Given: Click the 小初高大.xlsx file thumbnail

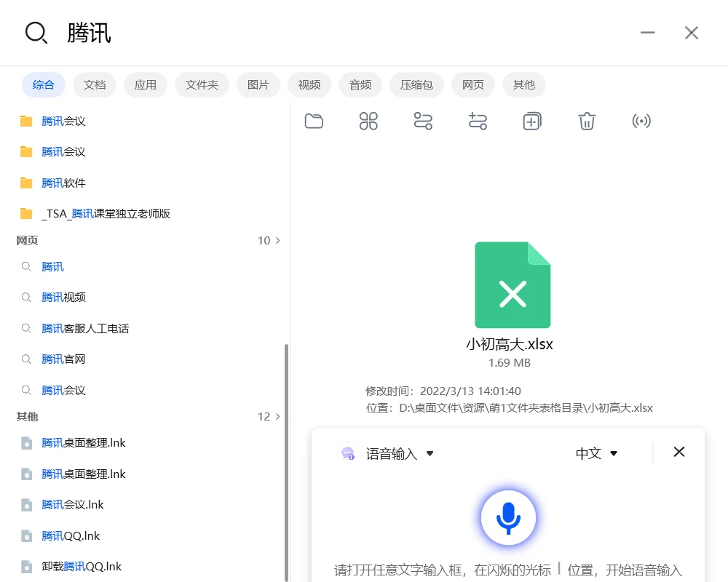Looking at the screenshot, I should click(x=513, y=284).
